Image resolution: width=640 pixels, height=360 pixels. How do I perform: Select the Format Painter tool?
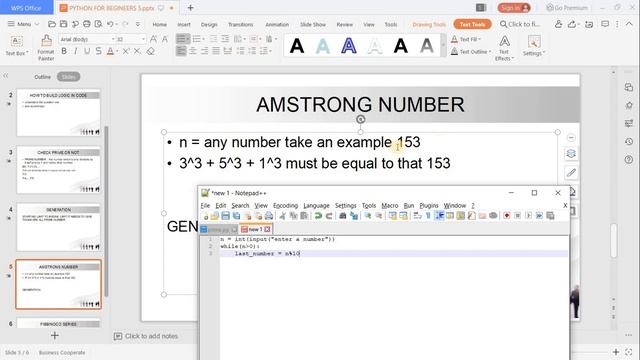point(46,48)
